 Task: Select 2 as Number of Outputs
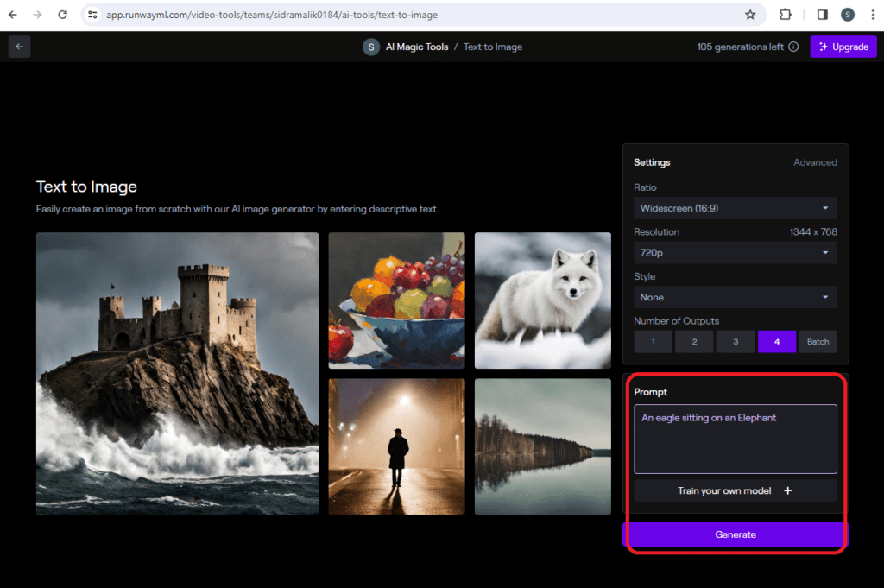click(694, 341)
